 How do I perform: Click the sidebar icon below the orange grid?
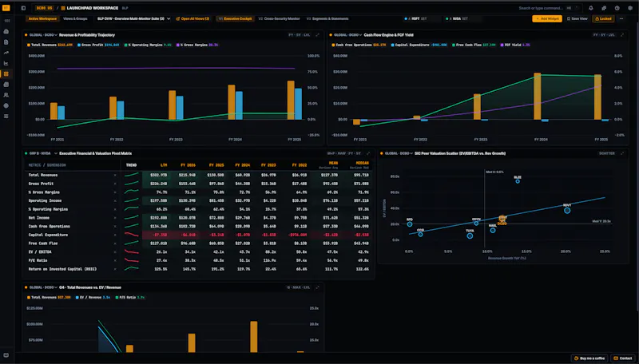click(6, 85)
